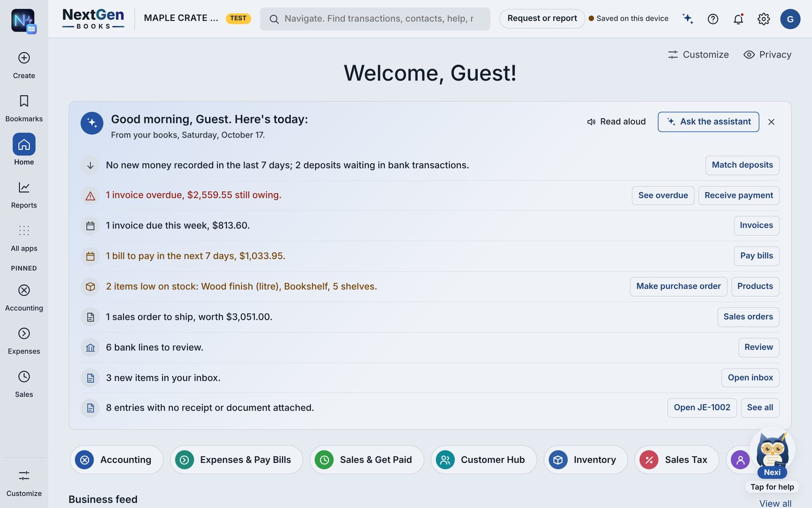Open the MAPLE CRATE company switcher
Image resolution: width=812 pixels, height=508 pixels.
pos(181,18)
